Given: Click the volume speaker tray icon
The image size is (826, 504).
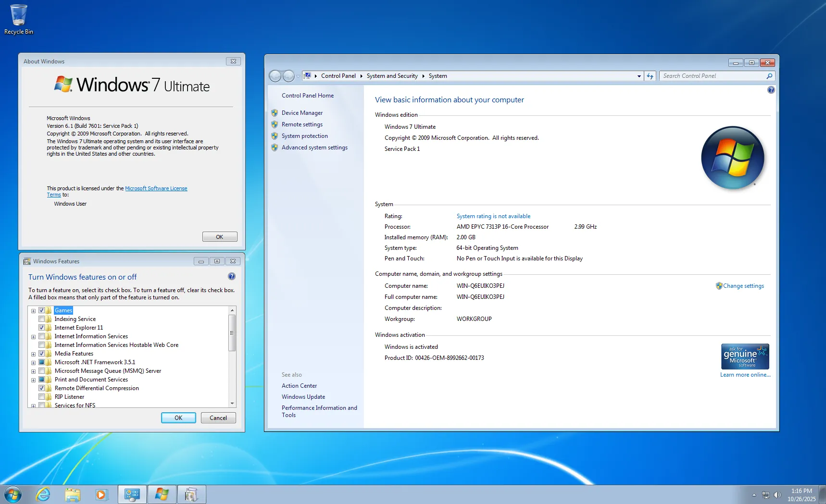Looking at the screenshot, I should click(x=777, y=495).
